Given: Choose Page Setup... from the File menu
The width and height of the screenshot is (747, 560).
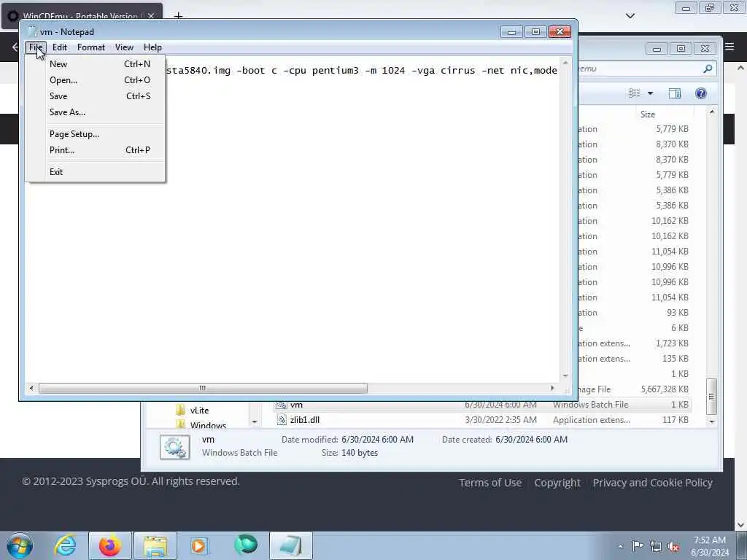Looking at the screenshot, I should pos(96,134).
